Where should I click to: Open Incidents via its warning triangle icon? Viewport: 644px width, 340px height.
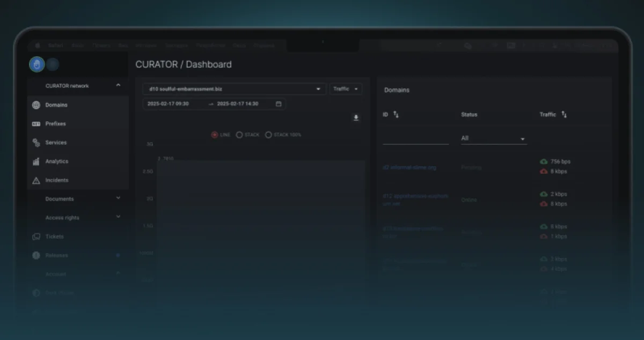(x=36, y=180)
